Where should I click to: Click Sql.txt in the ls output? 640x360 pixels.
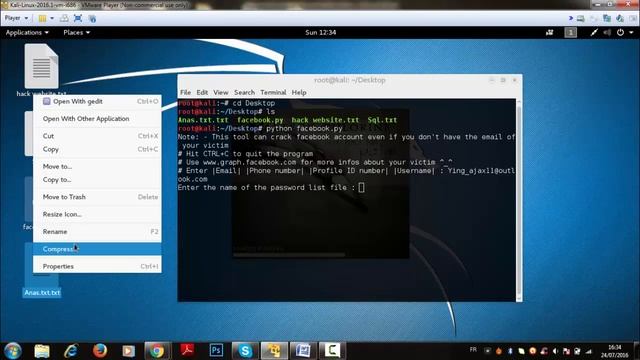(382, 120)
